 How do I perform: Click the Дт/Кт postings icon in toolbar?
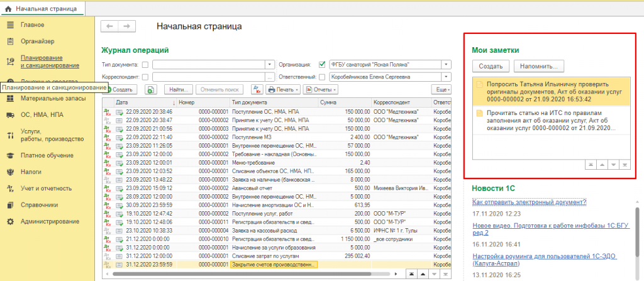click(257, 90)
